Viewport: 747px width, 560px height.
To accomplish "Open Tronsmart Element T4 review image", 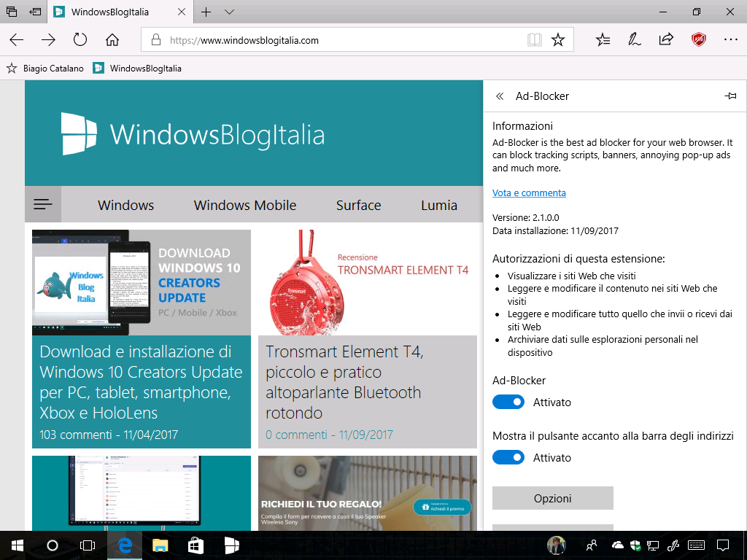I will (368, 283).
